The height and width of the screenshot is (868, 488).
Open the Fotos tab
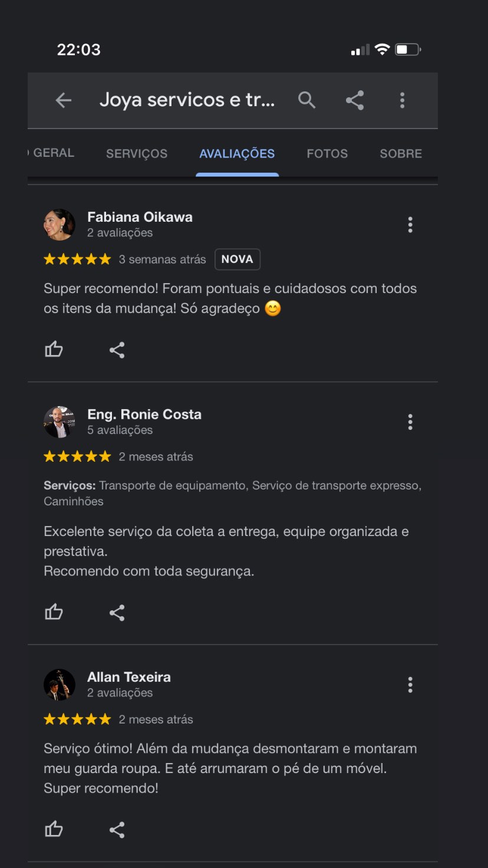point(327,154)
